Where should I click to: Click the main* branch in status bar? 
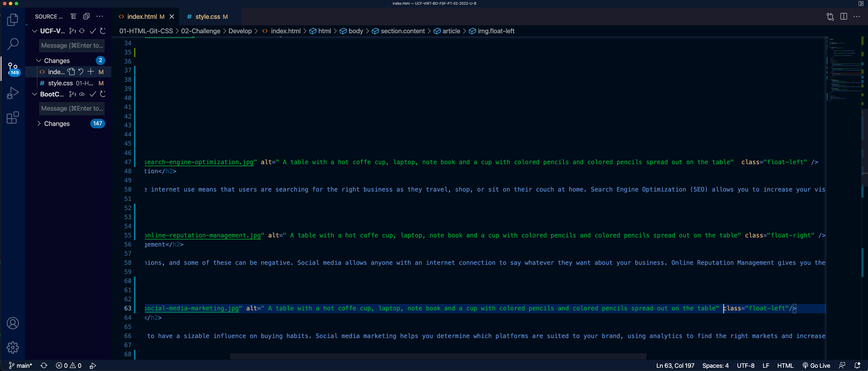coord(20,366)
